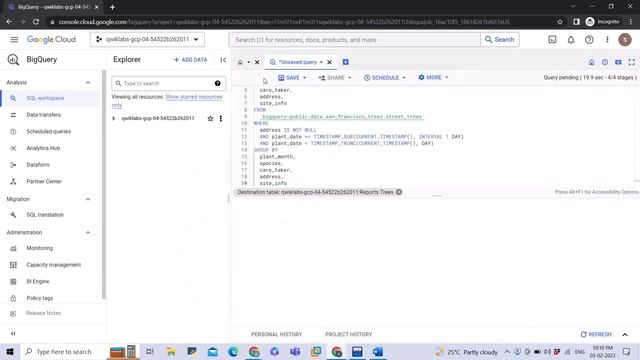Screen dimensions: 640x360
Task: Select the Unsaved query tab
Action: [298, 62]
